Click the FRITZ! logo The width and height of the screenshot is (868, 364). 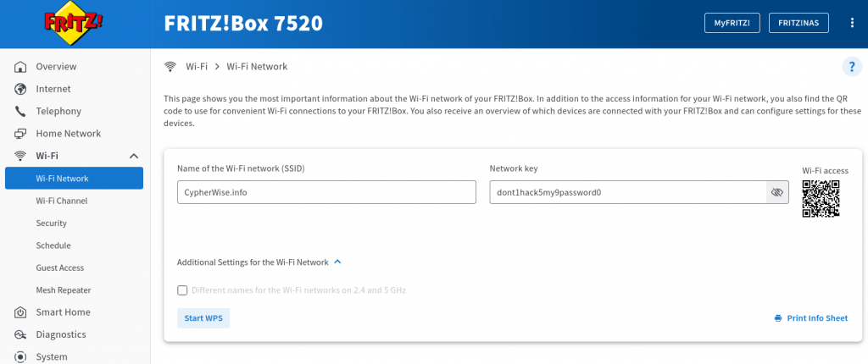click(x=74, y=23)
